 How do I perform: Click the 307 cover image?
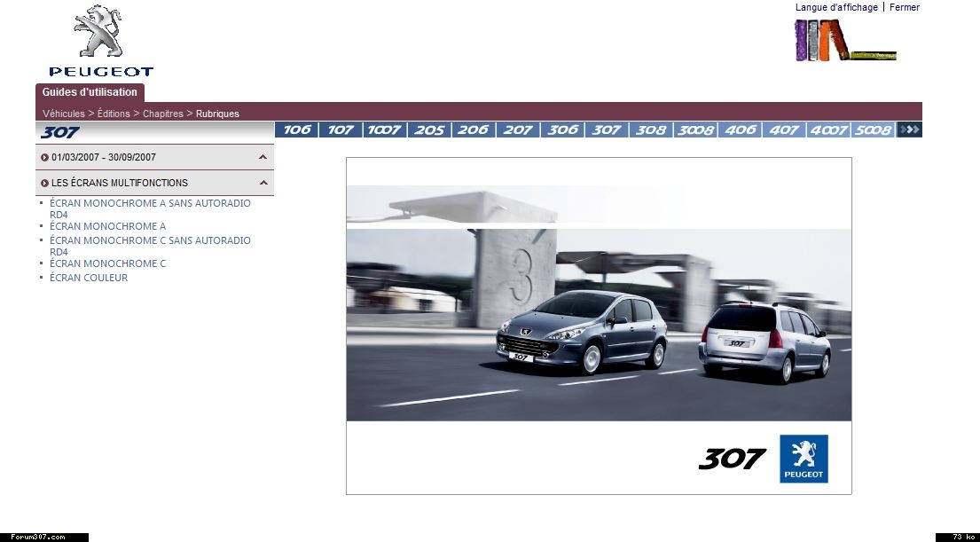(x=599, y=326)
